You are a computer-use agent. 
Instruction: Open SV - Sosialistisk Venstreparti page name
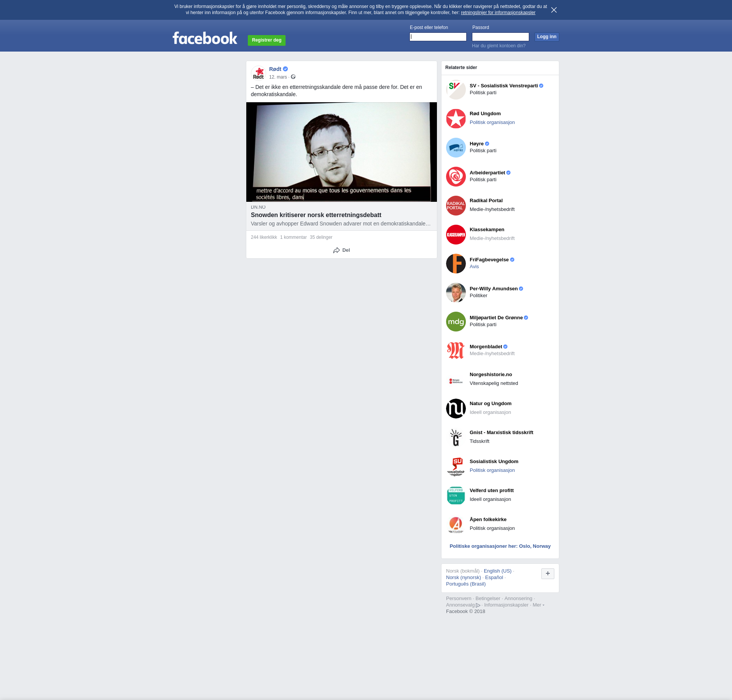(x=504, y=86)
